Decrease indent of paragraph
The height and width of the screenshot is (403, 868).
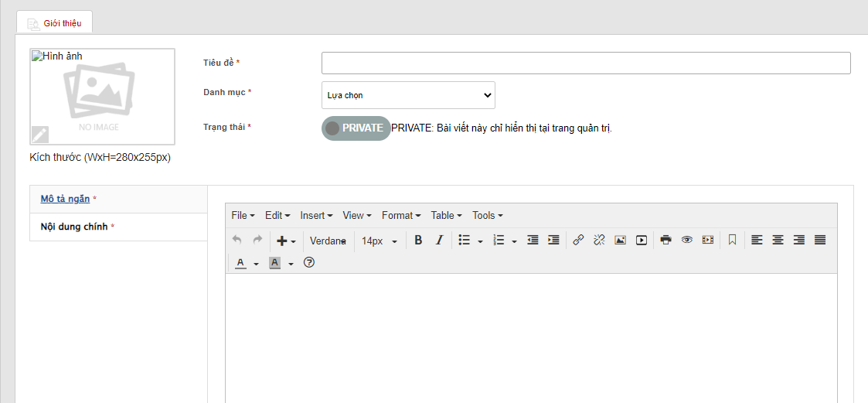click(533, 240)
